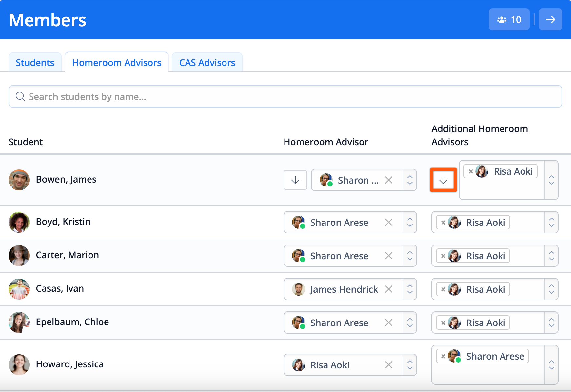Click the right arrow button in header

point(550,20)
